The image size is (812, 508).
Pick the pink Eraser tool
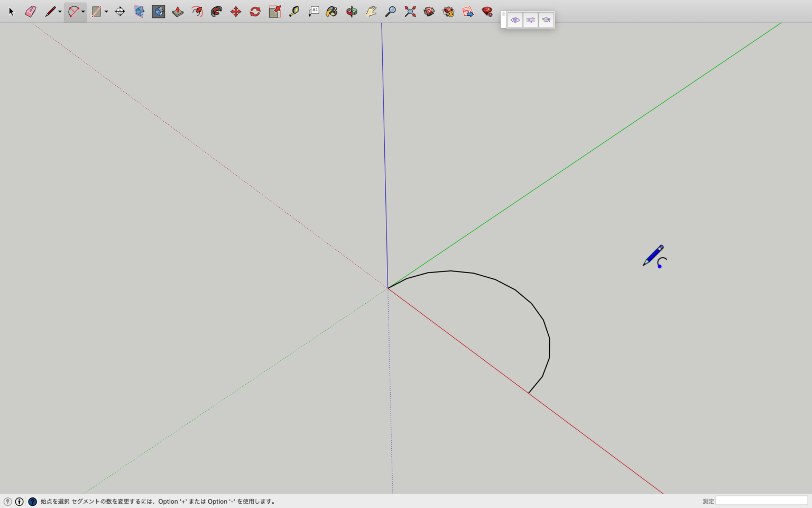pos(31,12)
